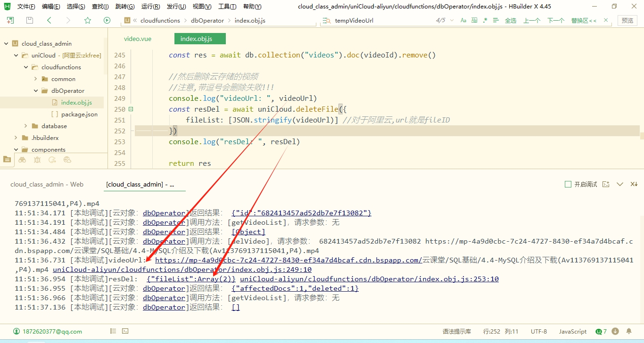Open the 跳转(G) menu
This screenshot has height=343, width=644.
(124, 7)
